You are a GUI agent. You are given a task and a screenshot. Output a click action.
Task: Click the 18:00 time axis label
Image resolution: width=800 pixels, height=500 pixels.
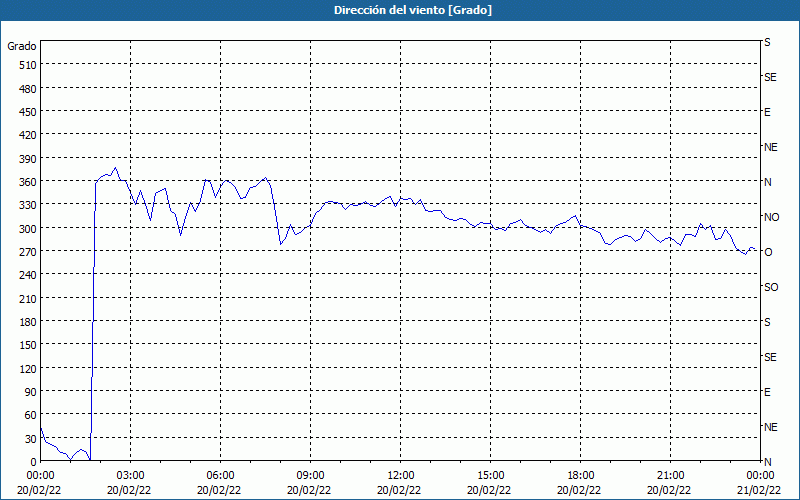[581, 476]
